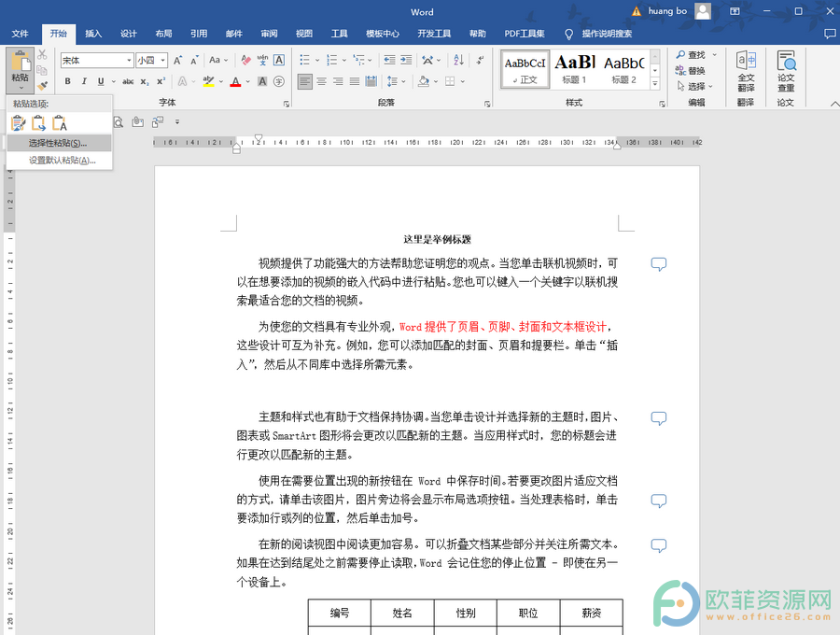840x635 pixels.
Task: Click print preview magnifier icon in quick toolbar
Action: (x=119, y=122)
